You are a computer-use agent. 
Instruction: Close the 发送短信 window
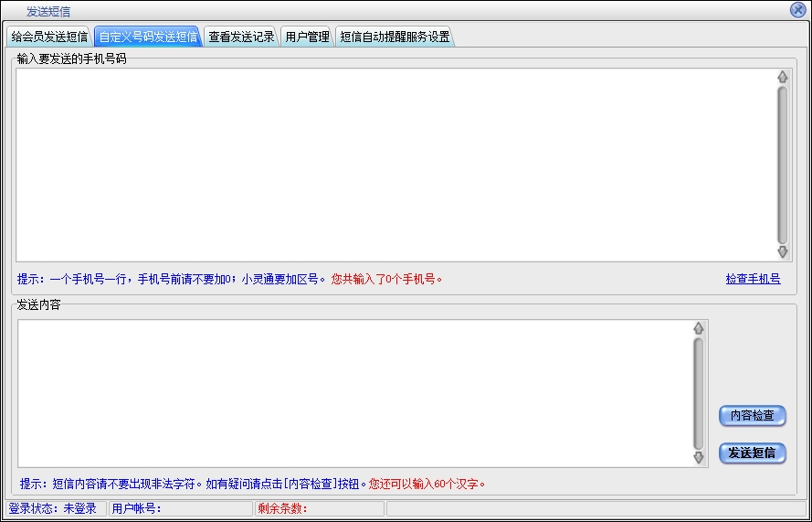797,10
